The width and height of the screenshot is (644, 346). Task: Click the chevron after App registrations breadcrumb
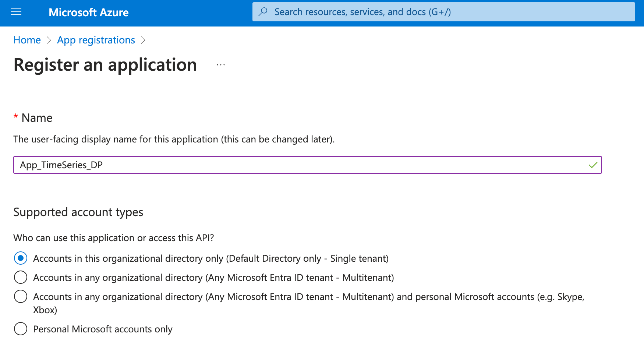point(143,40)
